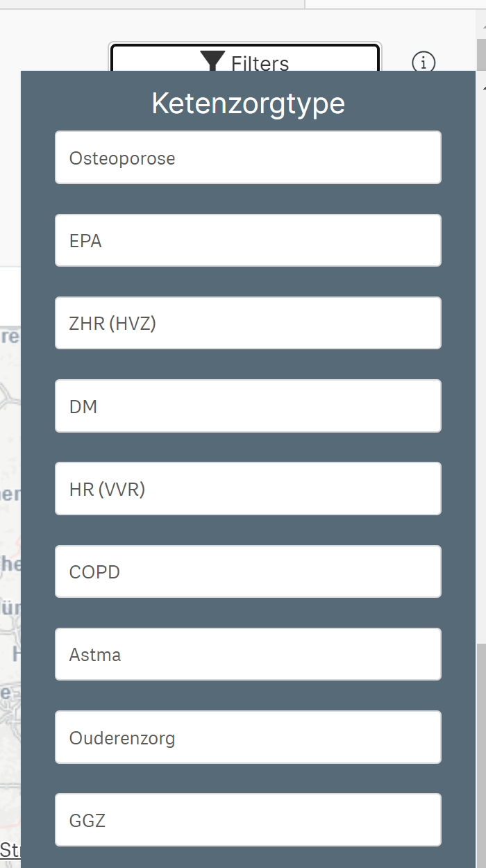The height and width of the screenshot is (868, 486).
Task: Click the Ketenzorgtype panel heading
Action: pyautogui.click(x=248, y=103)
